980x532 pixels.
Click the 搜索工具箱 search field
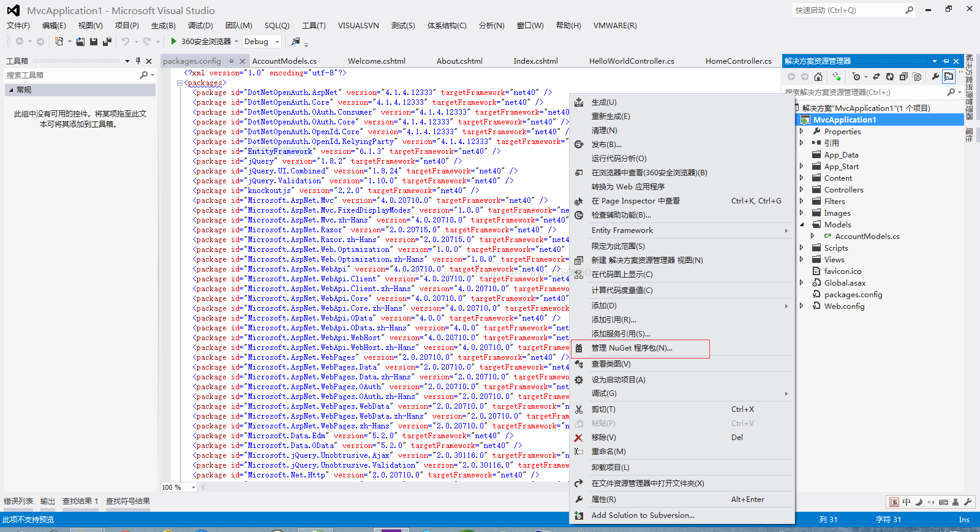pos(72,75)
